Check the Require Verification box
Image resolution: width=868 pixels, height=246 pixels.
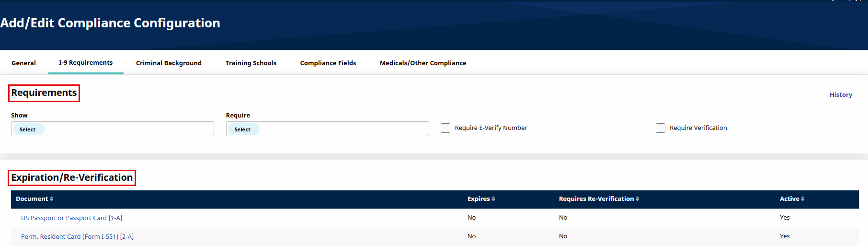pos(661,128)
